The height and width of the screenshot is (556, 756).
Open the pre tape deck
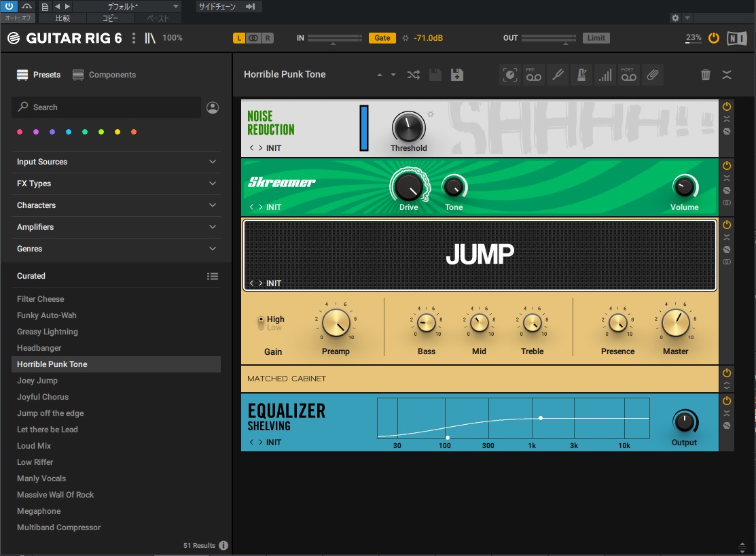[x=534, y=75]
